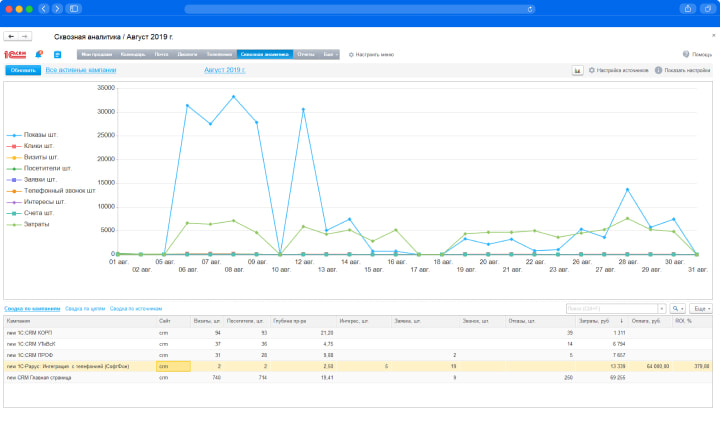The image size is (720, 422).
Task: Open the Отчеты menu tab
Action: [306, 54]
